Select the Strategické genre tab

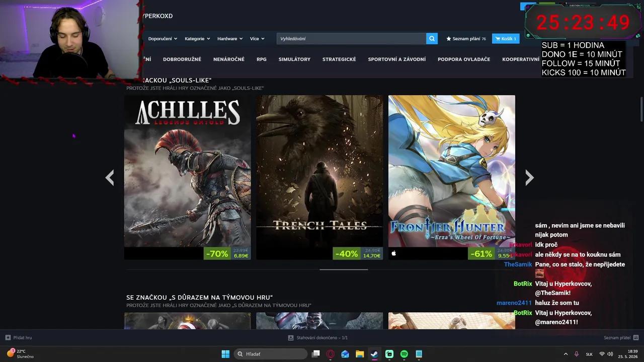(x=339, y=59)
